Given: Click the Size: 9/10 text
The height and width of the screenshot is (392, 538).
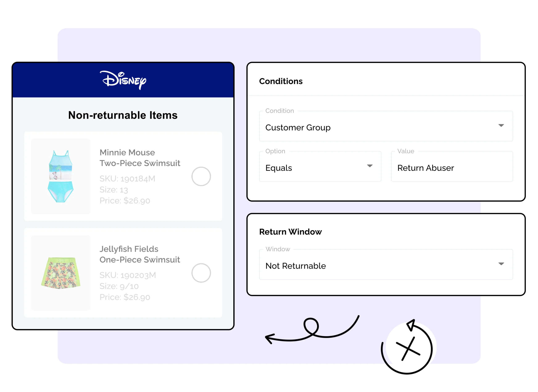Looking at the screenshot, I should click(119, 286).
